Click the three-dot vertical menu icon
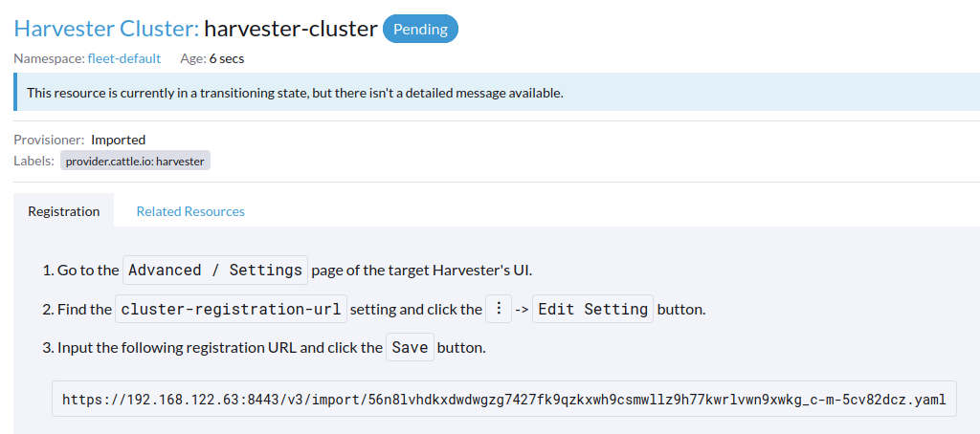980x434 pixels. tap(498, 310)
